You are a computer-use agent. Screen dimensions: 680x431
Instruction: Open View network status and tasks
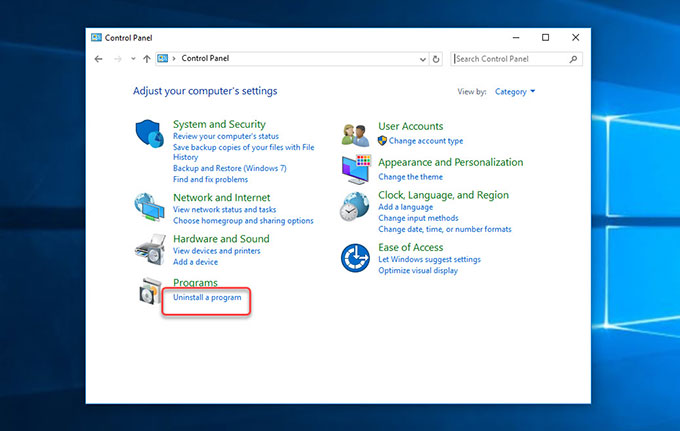[x=224, y=209]
